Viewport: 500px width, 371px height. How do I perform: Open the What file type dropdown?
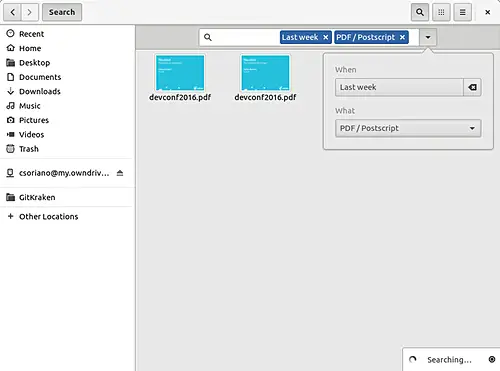408,128
